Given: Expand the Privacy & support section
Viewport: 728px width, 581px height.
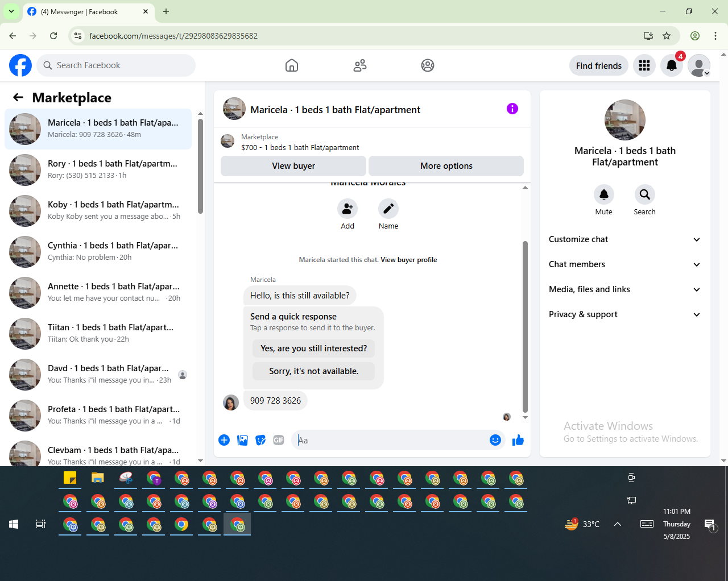Looking at the screenshot, I should click(x=624, y=314).
